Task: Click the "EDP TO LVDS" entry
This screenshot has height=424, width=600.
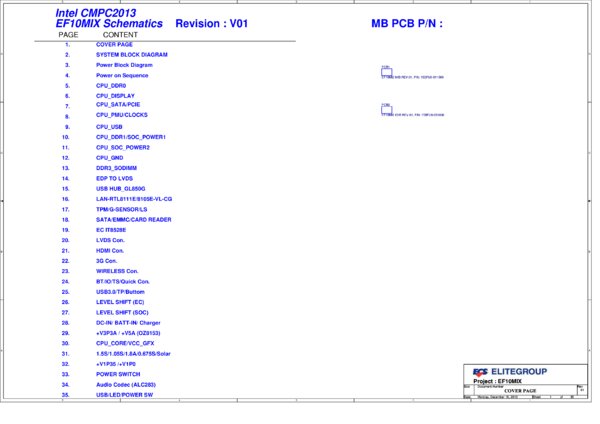Action: point(114,178)
